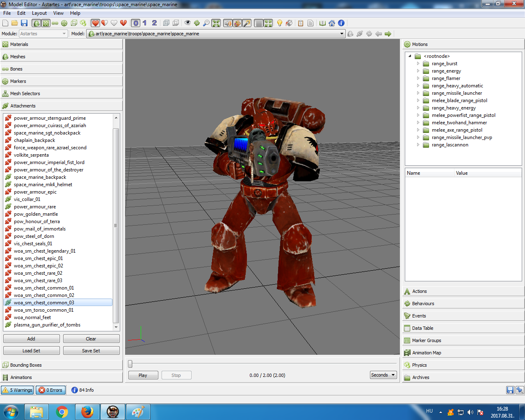Viewport: 525px width, 420px height.
Task: Toggle the artist palette colour button
Action: (237, 23)
